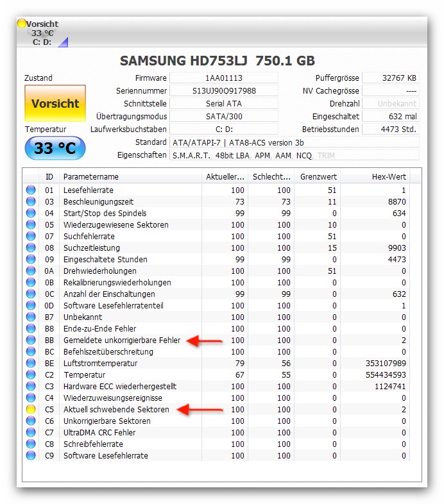Click status icon for Hardware ECC wiederhergestellt
444x504 pixels.
coord(31,386)
